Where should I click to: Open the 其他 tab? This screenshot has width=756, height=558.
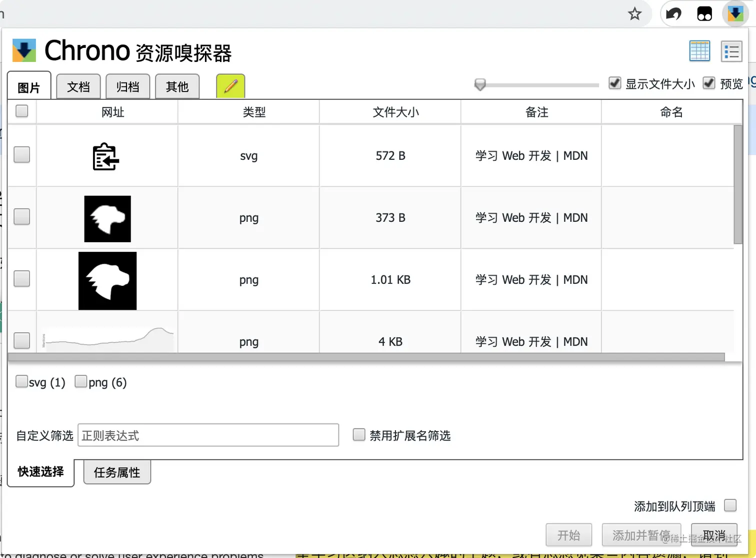point(177,86)
